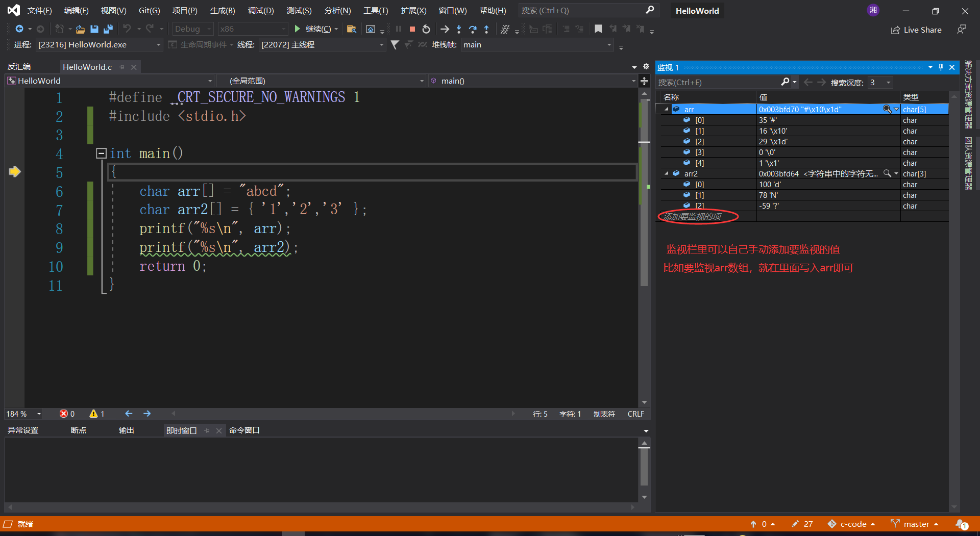Click the Restart debugging icon

[426, 29]
